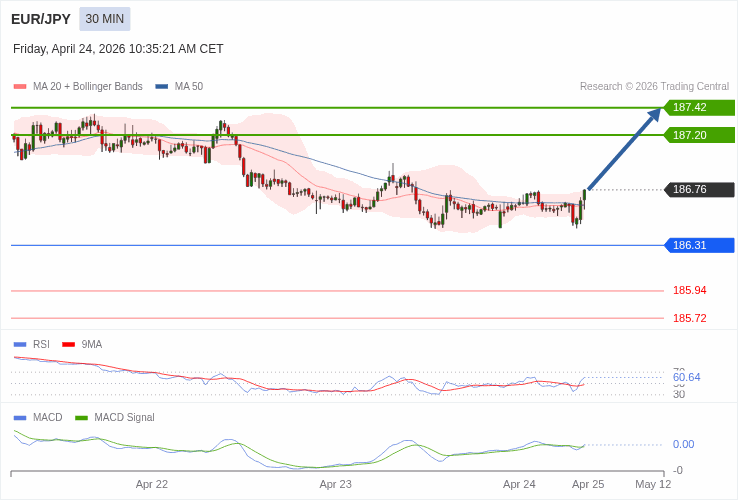Click the 186.31 blue pivot price tag
This screenshot has height=500, width=738.
point(699,245)
